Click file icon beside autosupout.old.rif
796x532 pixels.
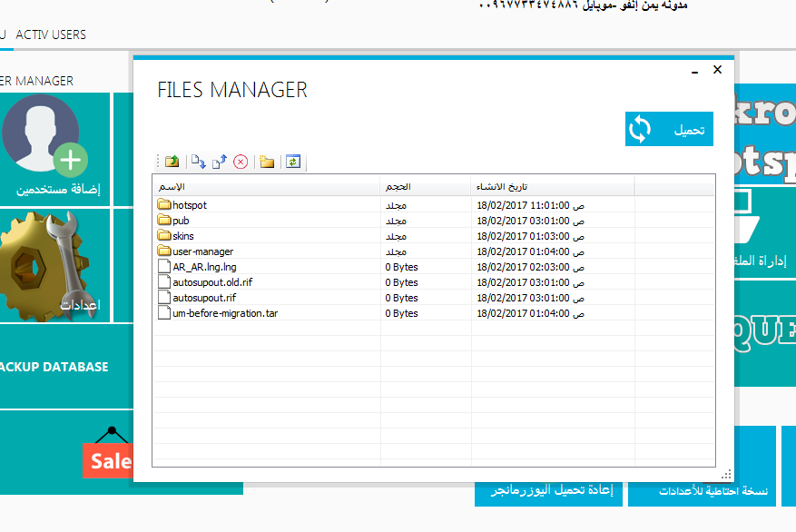click(x=164, y=281)
